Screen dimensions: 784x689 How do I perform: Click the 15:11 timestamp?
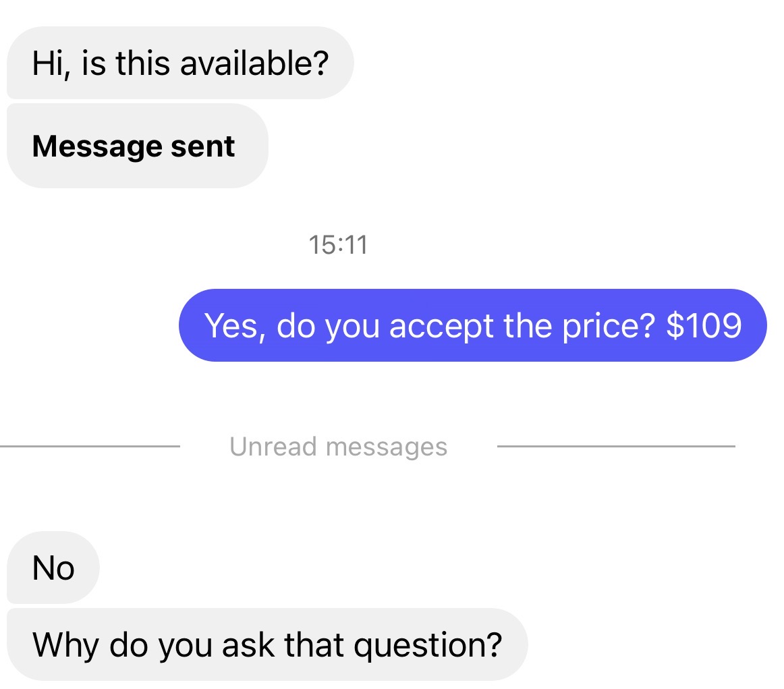(x=338, y=244)
